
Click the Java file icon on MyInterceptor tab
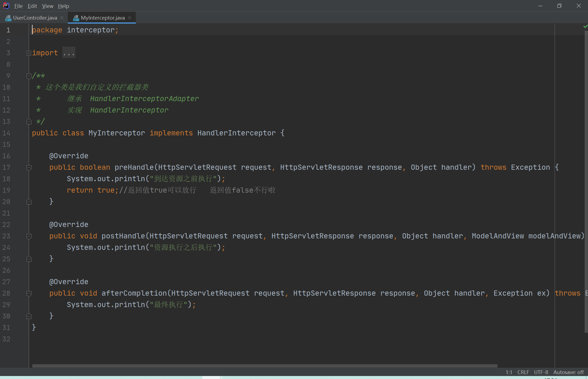click(x=76, y=18)
